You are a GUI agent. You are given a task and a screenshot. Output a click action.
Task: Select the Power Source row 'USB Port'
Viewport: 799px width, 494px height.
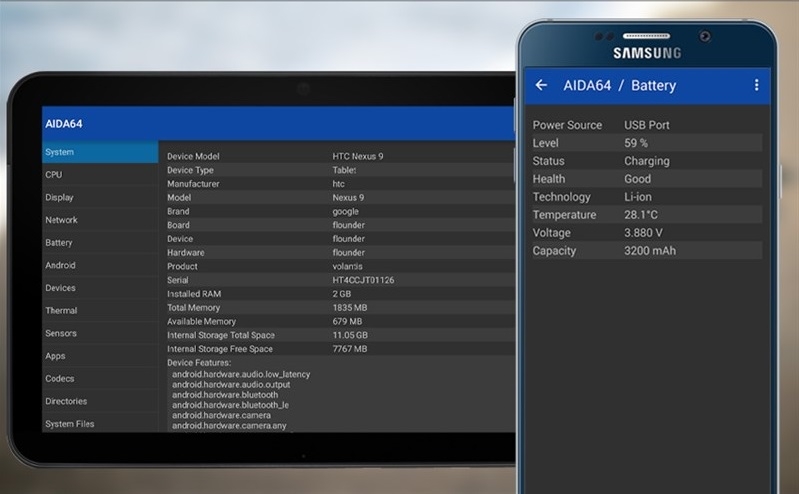tap(647, 125)
